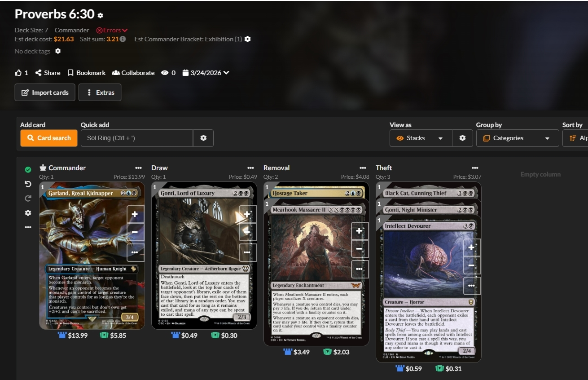
Task: Remove one copy of Intellect Devourer
Action: (472, 265)
